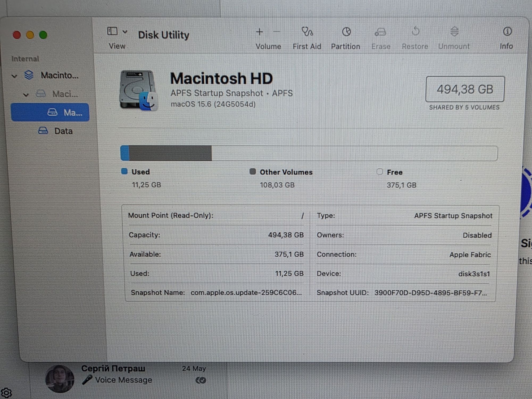Click the 375,1 GB Free value
The height and width of the screenshot is (399, 532).
(x=401, y=185)
